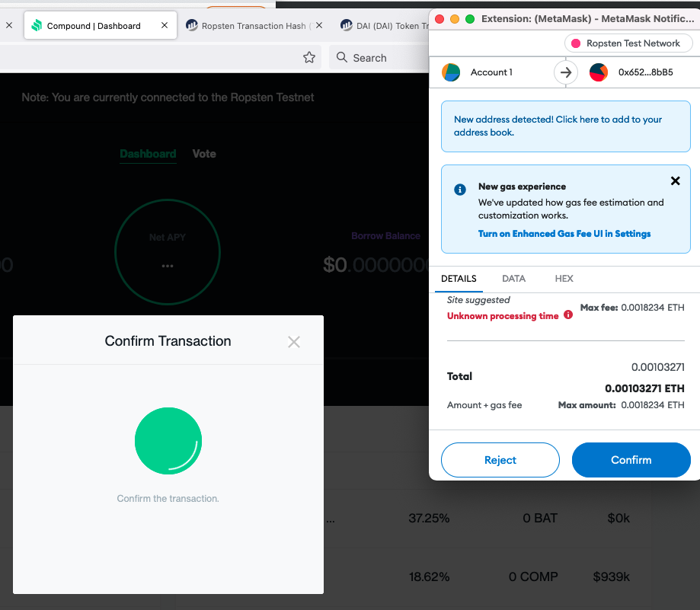Viewport: 700px width, 610px height.
Task: Click the 0 COMP wallet value
Action: 533,577
